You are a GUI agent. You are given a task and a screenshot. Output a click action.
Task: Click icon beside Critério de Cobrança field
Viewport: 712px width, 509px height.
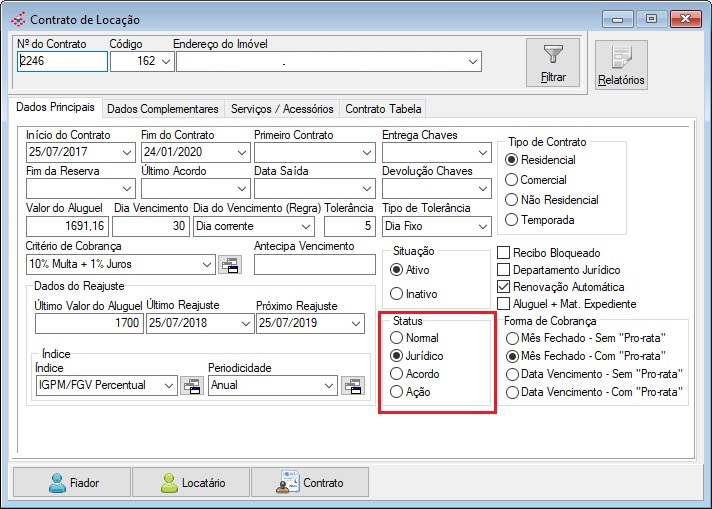click(230, 265)
